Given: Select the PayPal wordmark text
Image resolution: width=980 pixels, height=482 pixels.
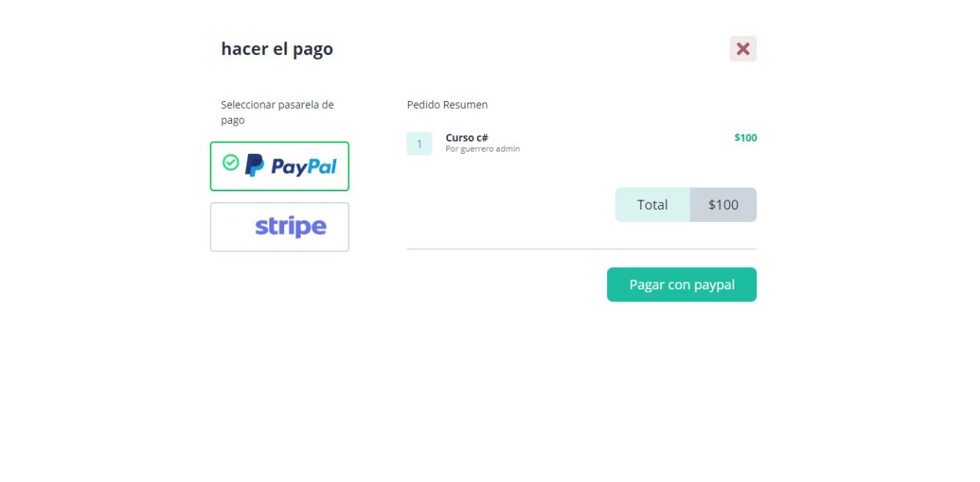Looking at the screenshot, I should (x=304, y=167).
